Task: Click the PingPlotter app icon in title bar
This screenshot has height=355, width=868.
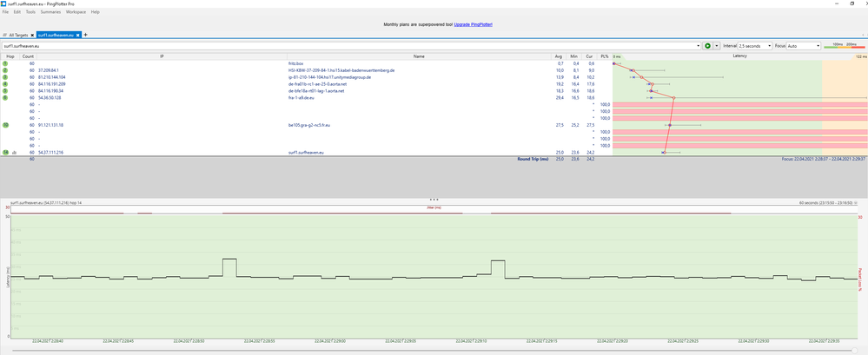Action: click(3, 3)
